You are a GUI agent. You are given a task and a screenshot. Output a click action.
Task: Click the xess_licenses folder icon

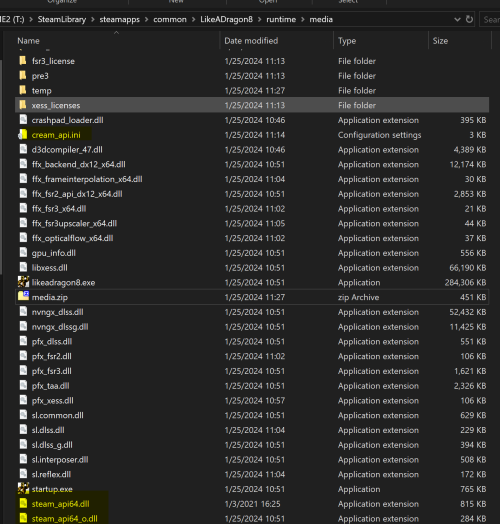click(x=23, y=105)
